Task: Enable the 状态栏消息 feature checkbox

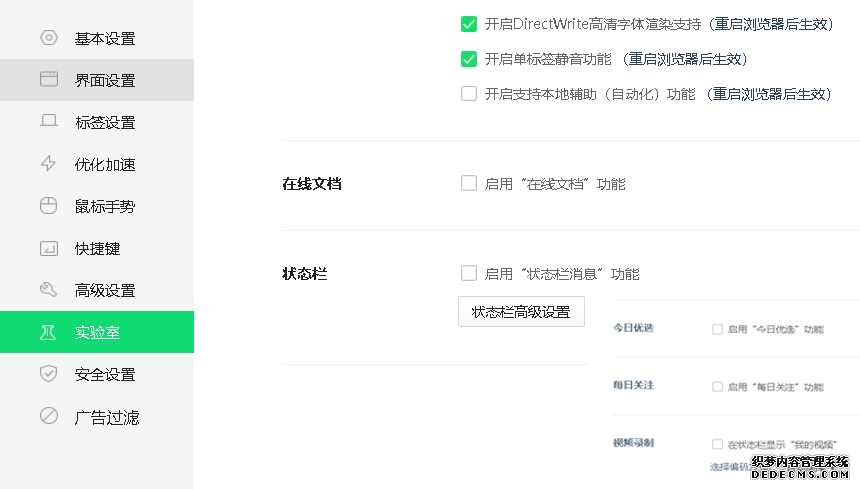Action: (x=469, y=273)
